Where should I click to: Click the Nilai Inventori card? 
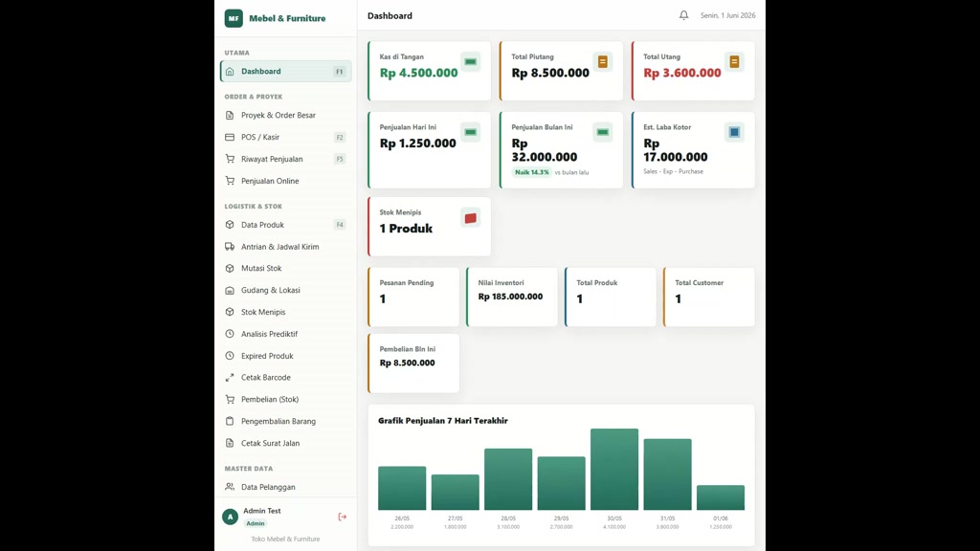pyautogui.click(x=512, y=297)
